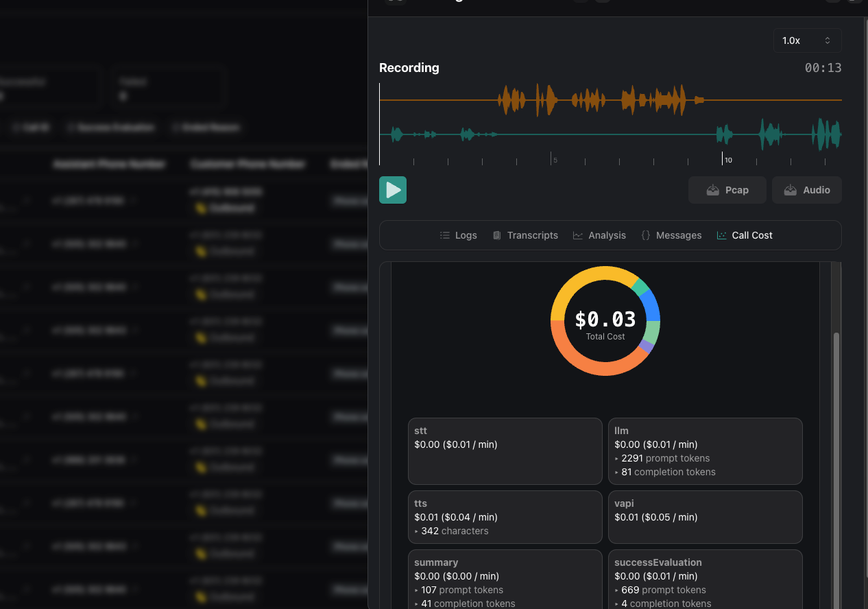Click the Total Cost label
The height and width of the screenshot is (609, 868).
click(x=605, y=337)
